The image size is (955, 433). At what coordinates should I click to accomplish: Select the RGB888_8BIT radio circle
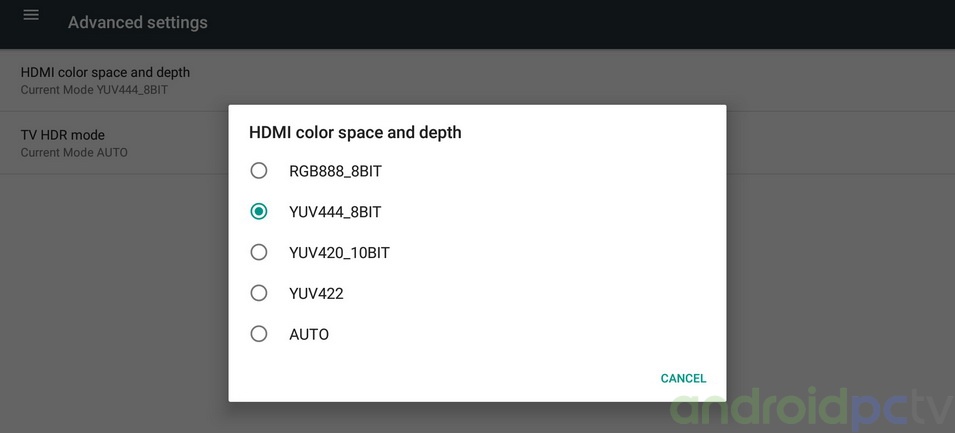point(259,171)
